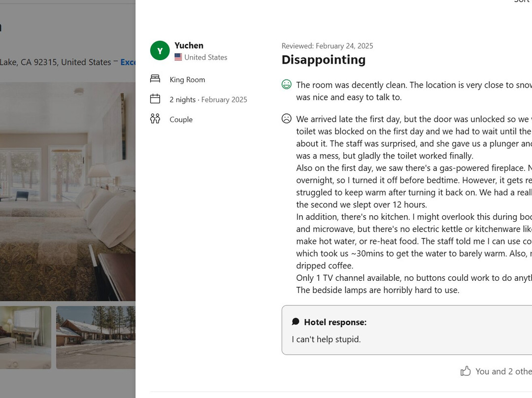
Task: Click the Hotel response box
Action: [x=406, y=330]
